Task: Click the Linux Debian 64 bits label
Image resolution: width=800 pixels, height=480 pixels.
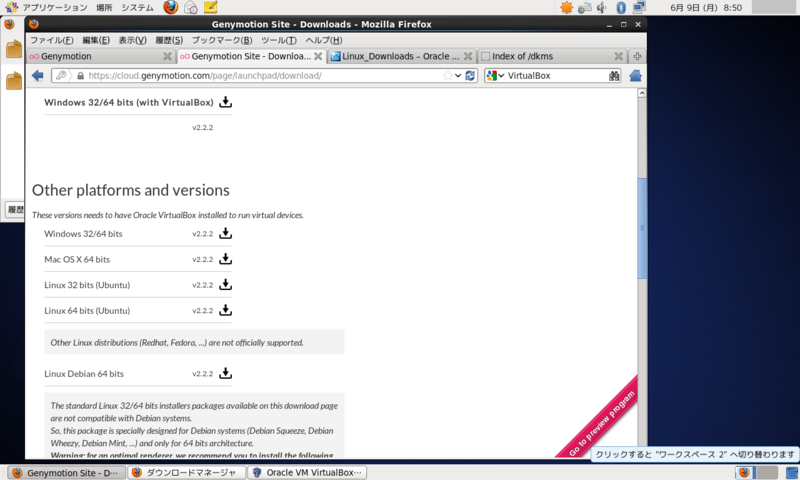Action: [84, 374]
